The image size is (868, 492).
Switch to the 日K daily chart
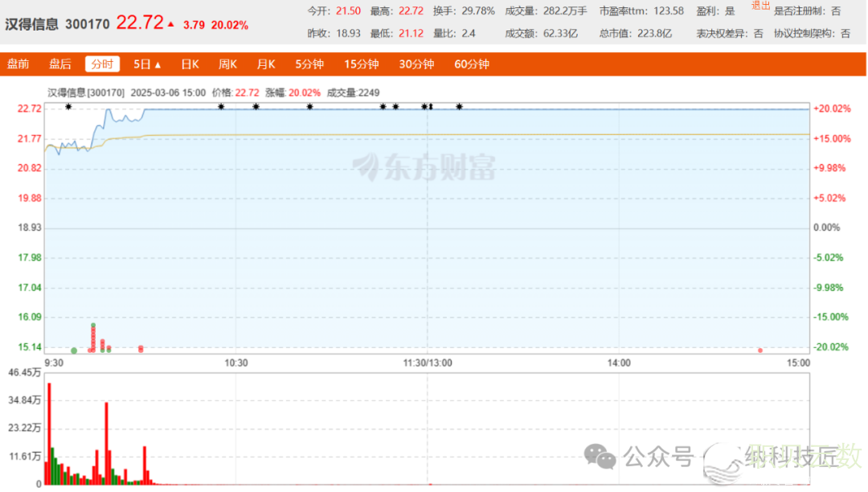190,64
